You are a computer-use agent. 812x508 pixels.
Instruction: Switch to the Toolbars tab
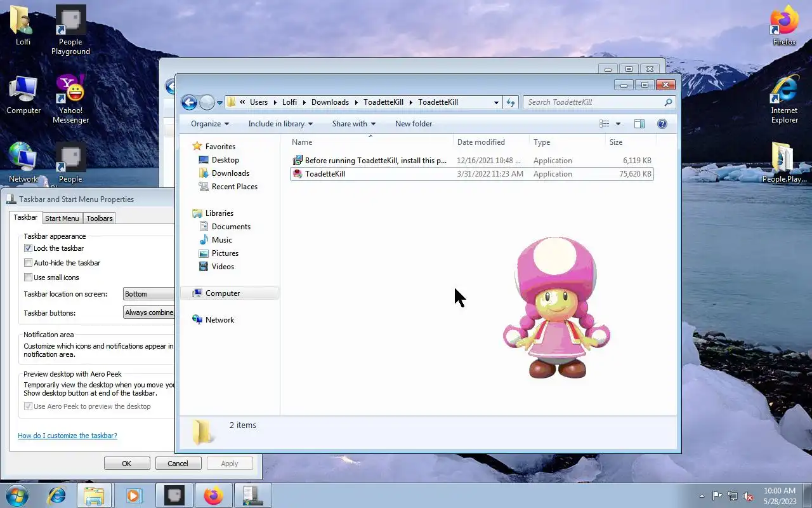point(100,218)
